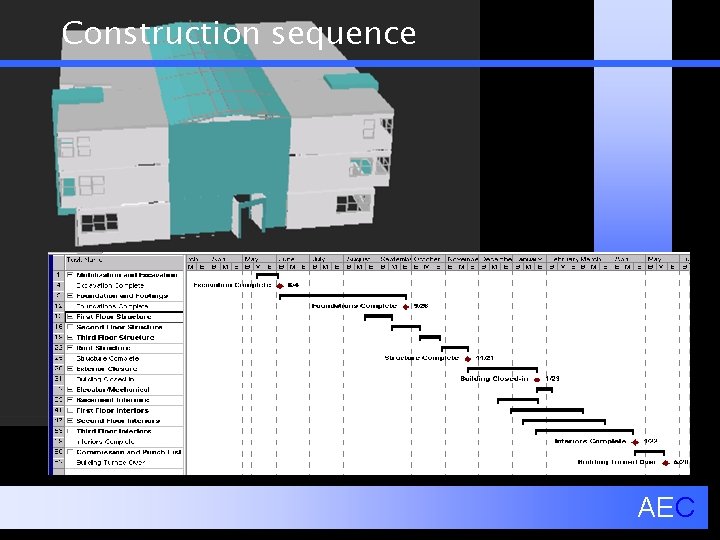Expand the Mobilization and Excavation task row
This screenshot has height=540, width=720.
[70, 275]
